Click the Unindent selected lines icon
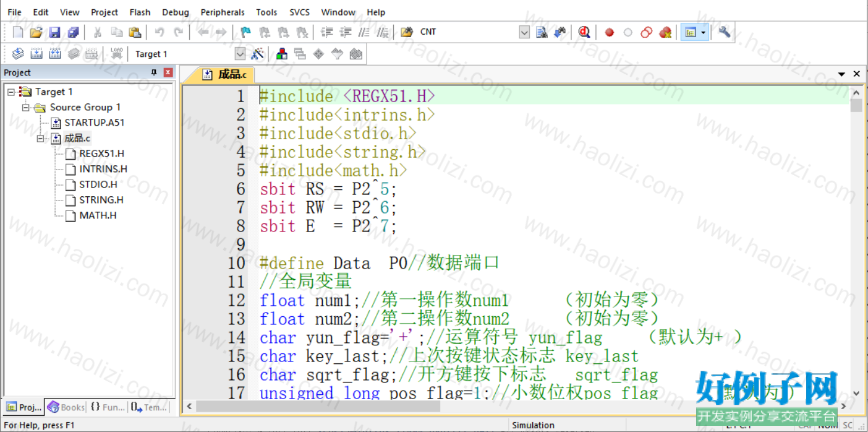This screenshot has height=432, width=868. coord(346,32)
